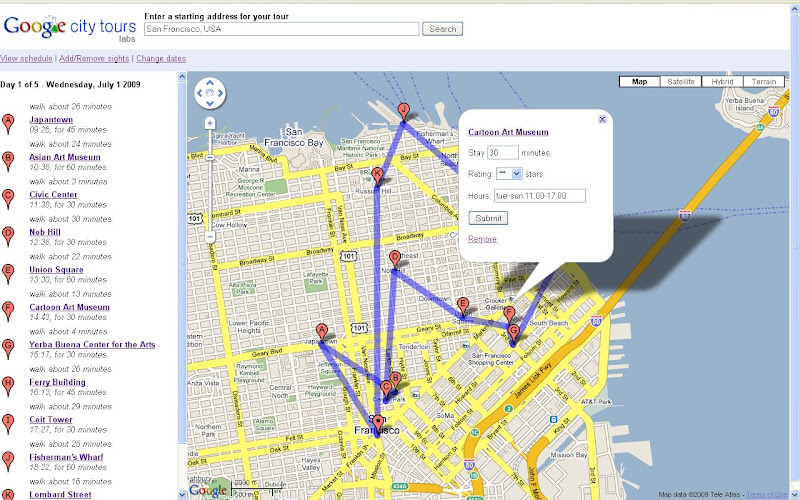This screenshot has width=800, height=500.
Task: Pan map down with navigation arrow
Action: tap(210, 103)
